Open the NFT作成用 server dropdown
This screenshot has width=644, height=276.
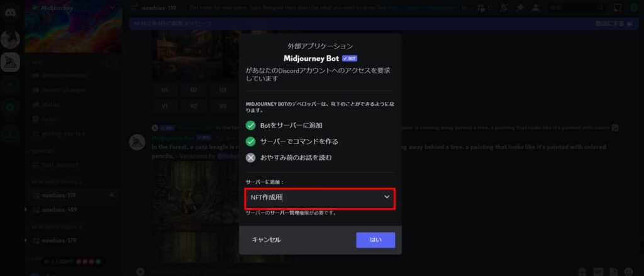(x=320, y=199)
